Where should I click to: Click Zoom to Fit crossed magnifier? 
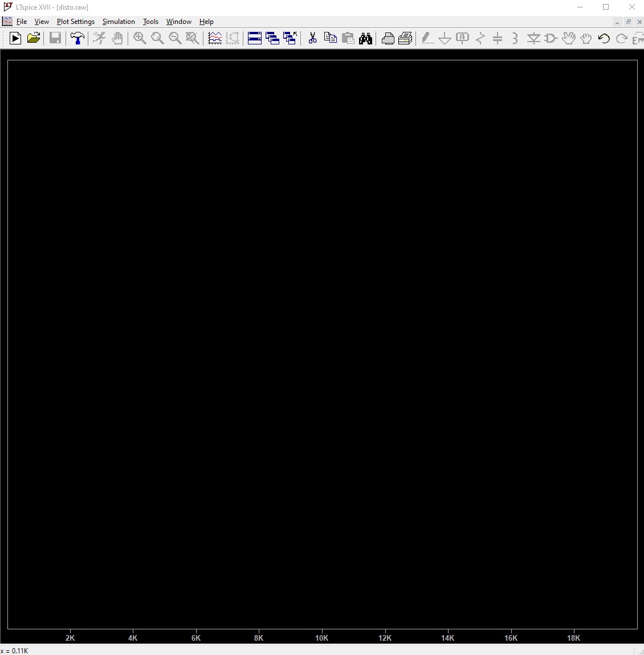pyautogui.click(x=192, y=38)
